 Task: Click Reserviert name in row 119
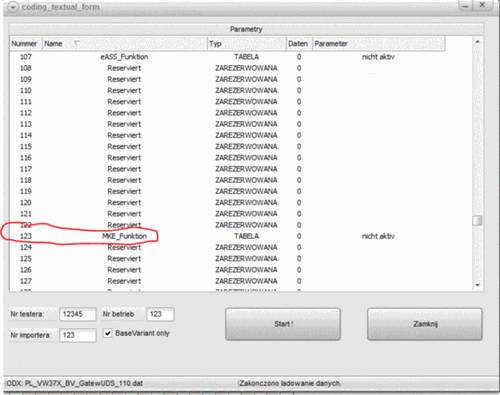click(124, 192)
